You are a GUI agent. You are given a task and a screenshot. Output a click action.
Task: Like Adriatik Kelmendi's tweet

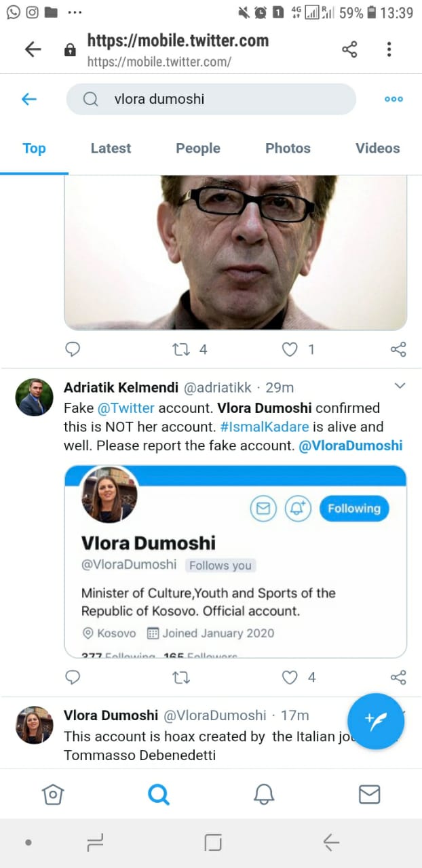coord(290,677)
